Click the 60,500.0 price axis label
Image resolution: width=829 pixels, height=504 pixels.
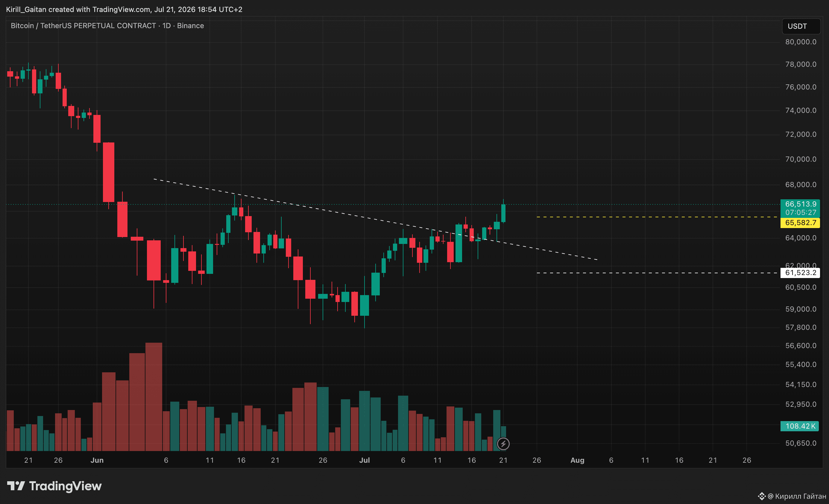pyautogui.click(x=801, y=287)
